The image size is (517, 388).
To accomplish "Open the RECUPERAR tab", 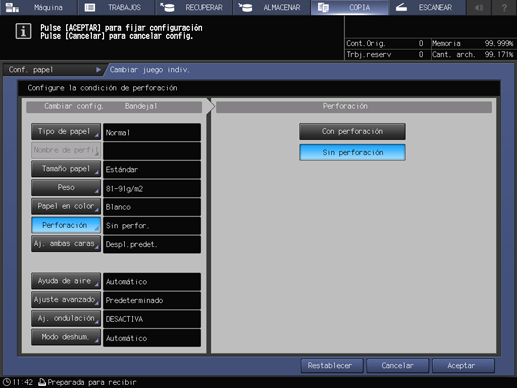I will click(x=194, y=7).
